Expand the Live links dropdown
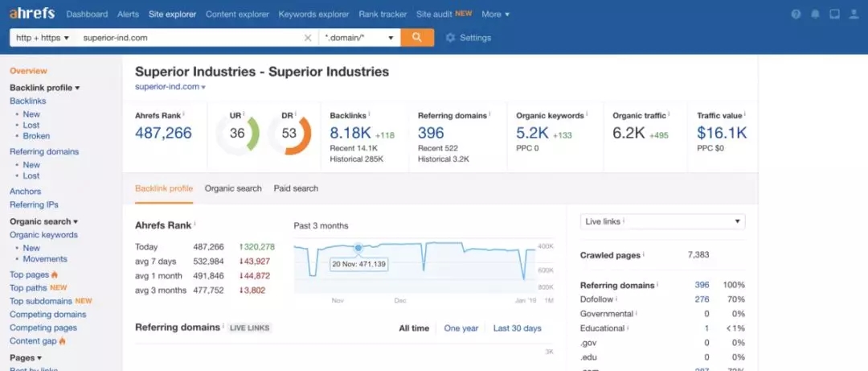The width and height of the screenshot is (868, 371). pyautogui.click(x=662, y=221)
